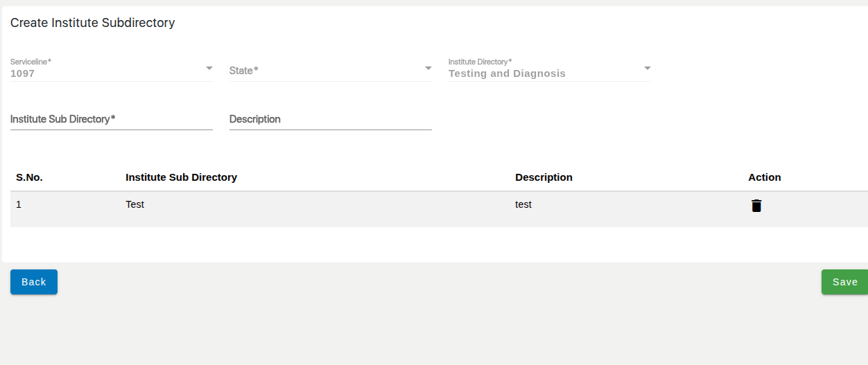Select the "Test" subdirectory name cell
868x365 pixels.
[x=135, y=205]
